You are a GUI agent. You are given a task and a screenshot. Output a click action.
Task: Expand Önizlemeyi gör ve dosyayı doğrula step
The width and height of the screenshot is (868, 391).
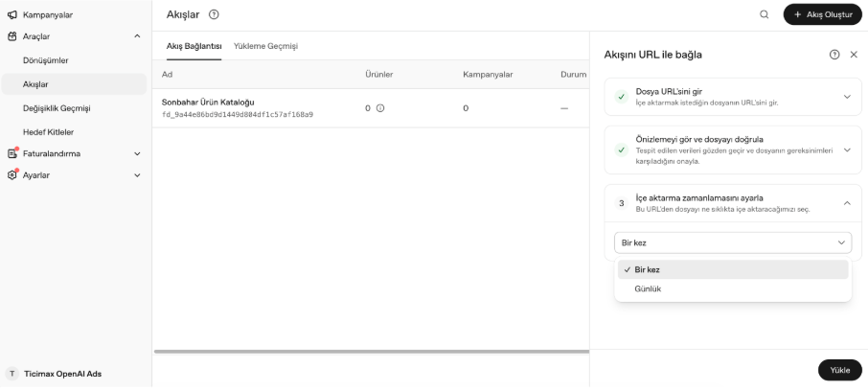coord(847,150)
